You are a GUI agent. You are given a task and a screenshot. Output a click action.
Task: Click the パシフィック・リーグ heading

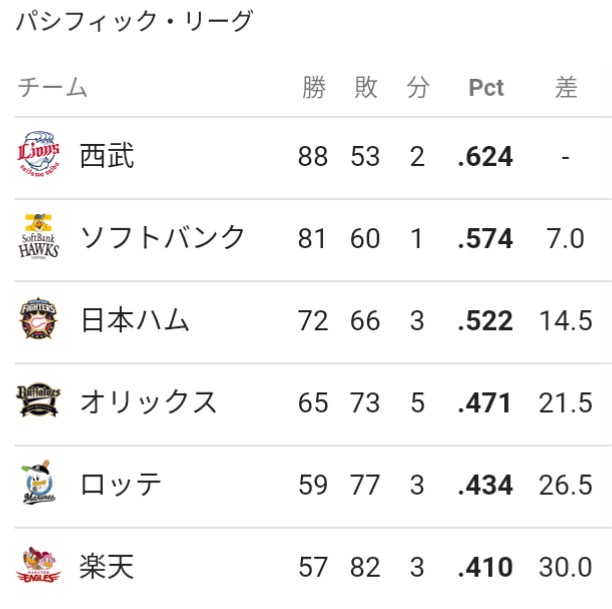coord(135,20)
